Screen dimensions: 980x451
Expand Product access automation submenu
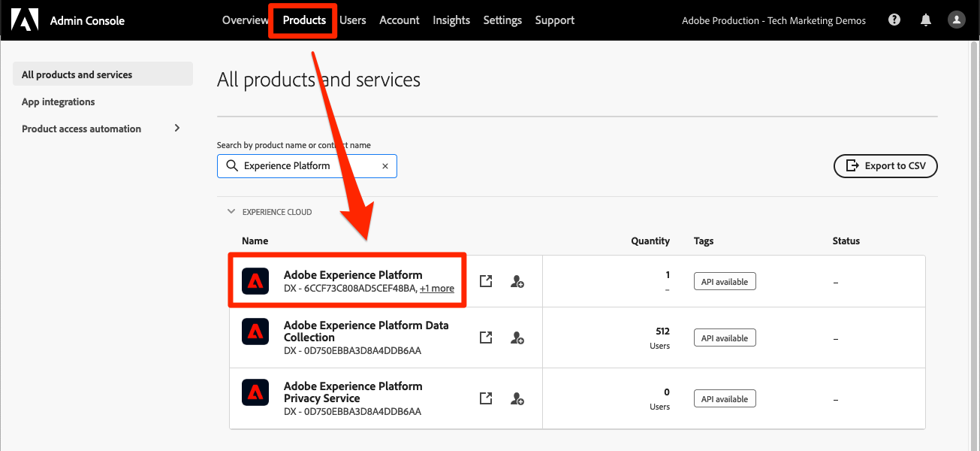click(x=177, y=129)
